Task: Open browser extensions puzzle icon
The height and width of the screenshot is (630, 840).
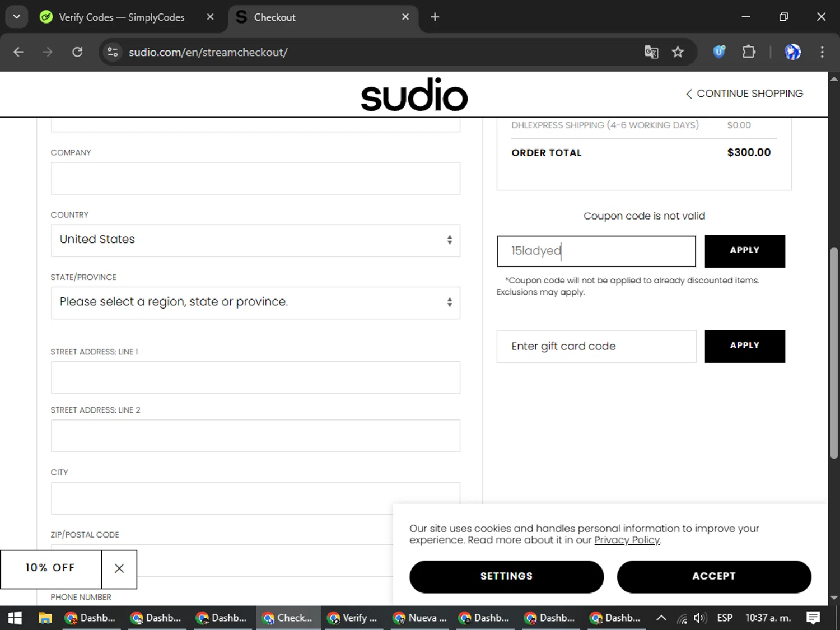Action: click(x=749, y=52)
